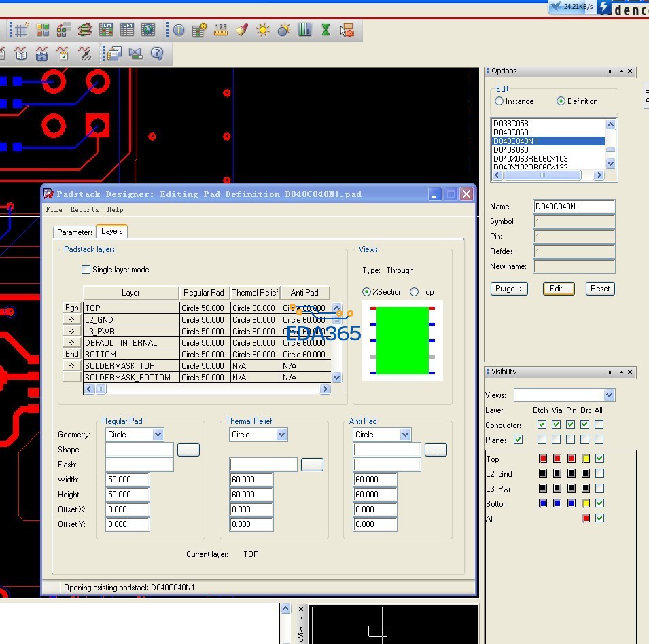Open the Visibility Views dropdown

pyautogui.click(x=609, y=395)
